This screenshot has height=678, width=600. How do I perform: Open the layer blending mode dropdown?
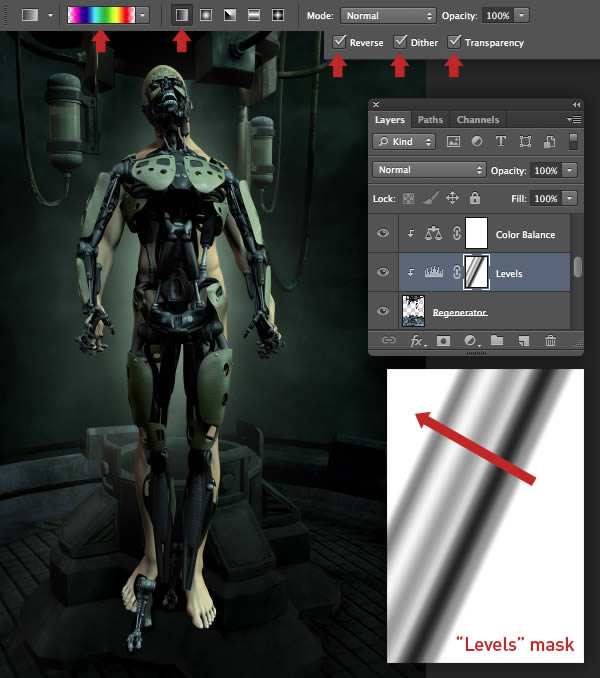[429, 170]
